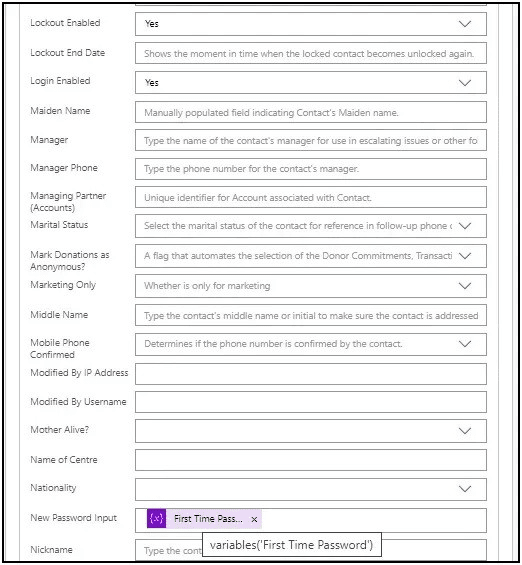The width and height of the screenshot is (522, 565).
Task: Focus the Managing Partner (Accounts) field
Action: tap(311, 197)
